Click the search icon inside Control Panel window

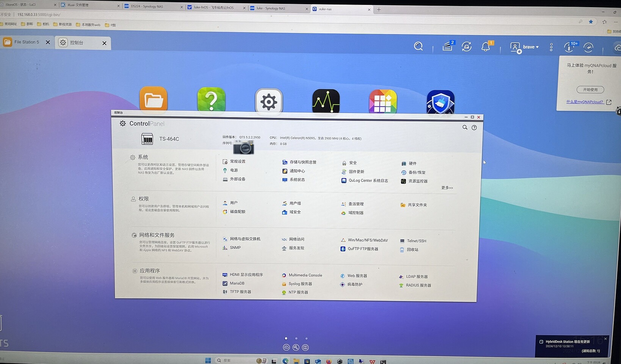(465, 127)
